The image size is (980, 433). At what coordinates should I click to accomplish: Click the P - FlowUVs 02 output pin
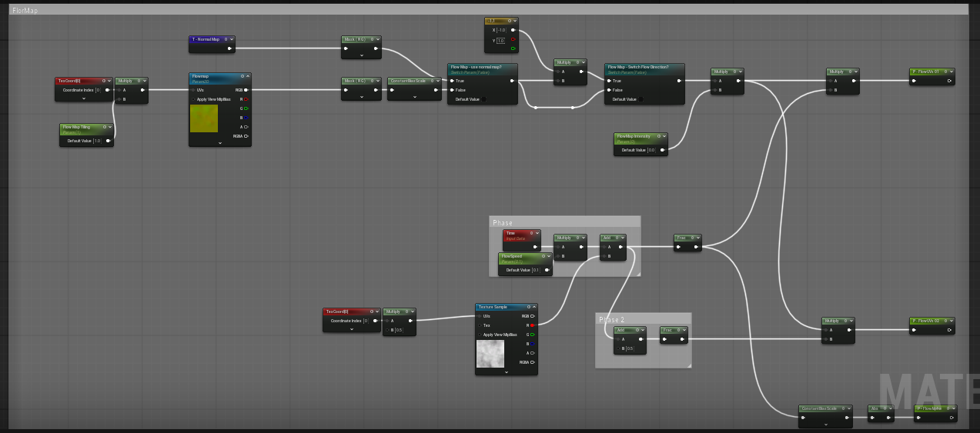tap(950, 330)
